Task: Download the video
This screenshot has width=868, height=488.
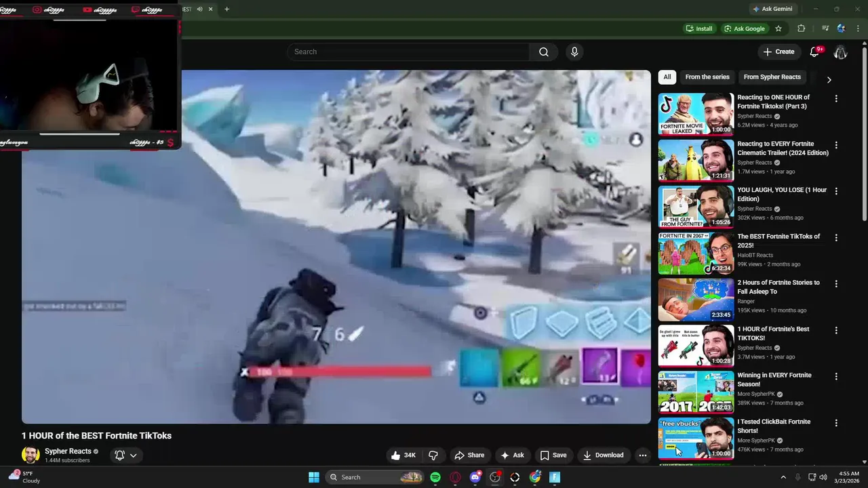Action: [x=603, y=455]
